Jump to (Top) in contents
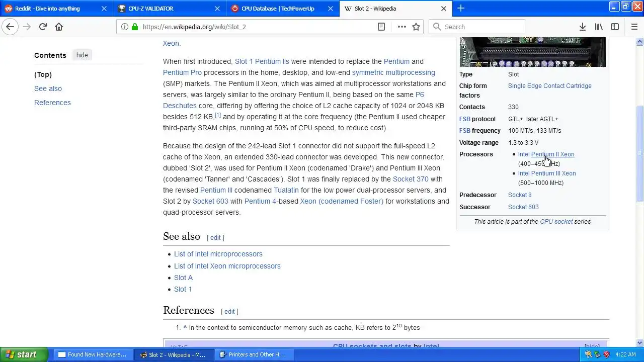Viewport: 644px width, 362px height. [43, 74]
